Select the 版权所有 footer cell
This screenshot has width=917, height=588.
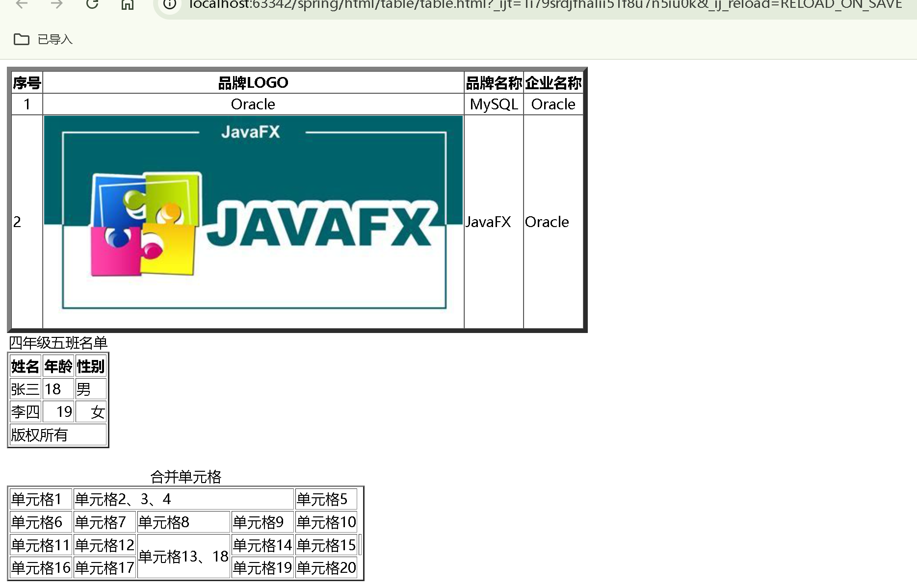(x=58, y=435)
